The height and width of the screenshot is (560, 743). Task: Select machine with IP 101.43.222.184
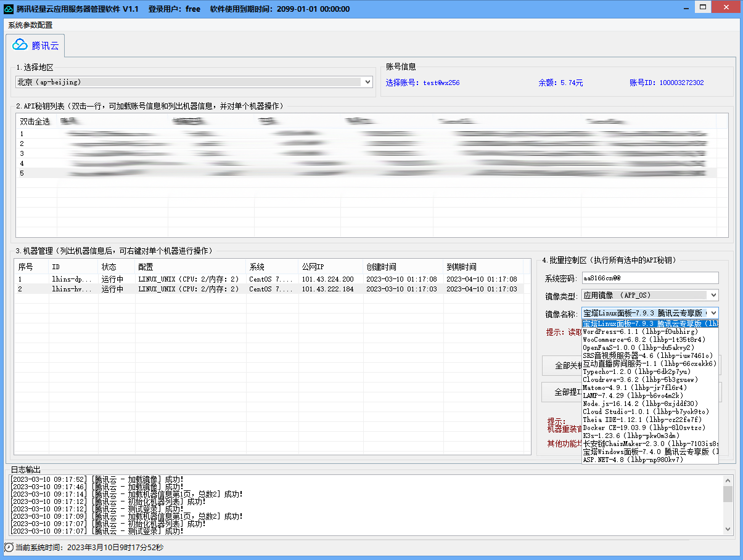pyautogui.click(x=269, y=289)
